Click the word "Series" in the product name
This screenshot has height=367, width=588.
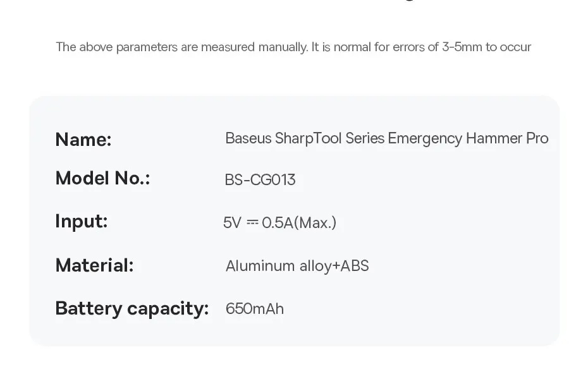click(x=365, y=138)
